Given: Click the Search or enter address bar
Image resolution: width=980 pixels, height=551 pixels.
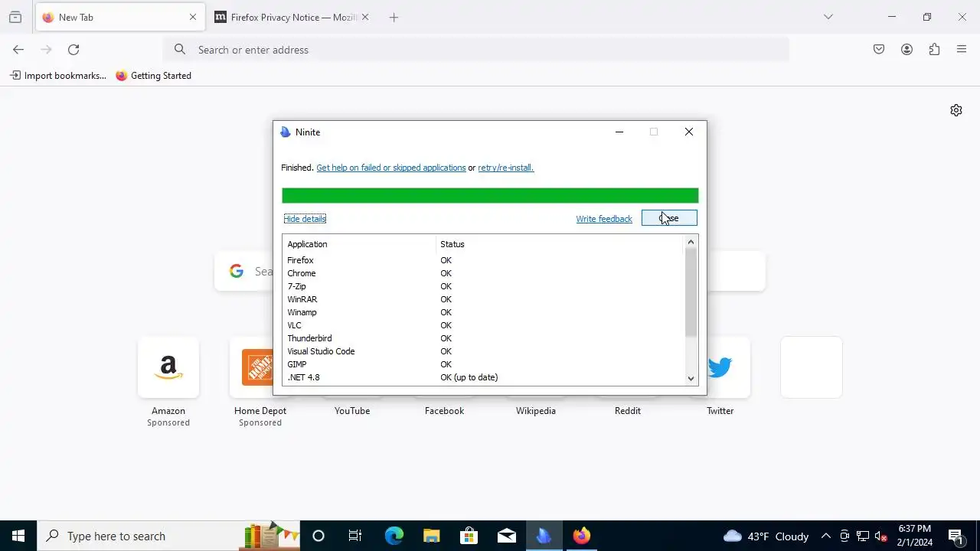Looking at the screenshot, I should coord(475,50).
